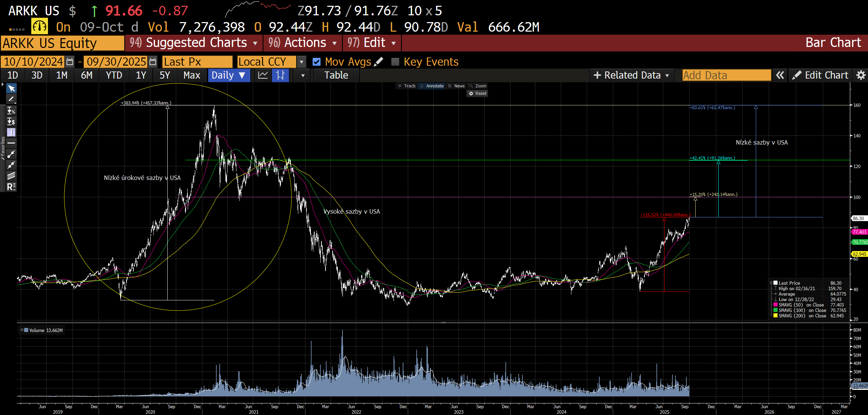868x415 pixels.
Task: Open the Daily periodicity dropdown
Action: pyautogui.click(x=229, y=75)
